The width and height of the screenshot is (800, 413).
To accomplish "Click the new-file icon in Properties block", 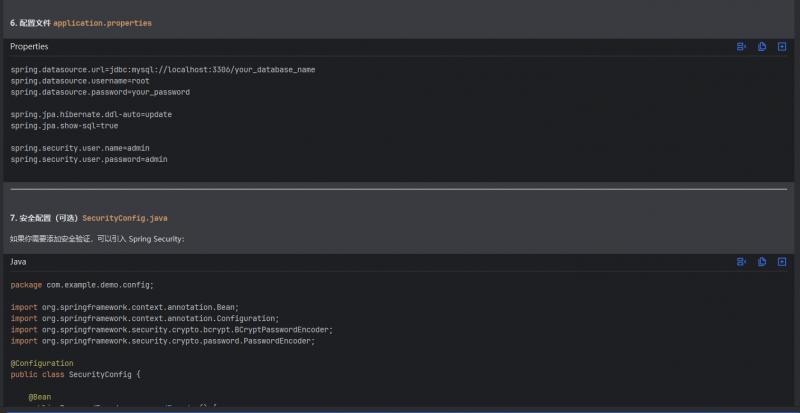I will pyautogui.click(x=781, y=47).
